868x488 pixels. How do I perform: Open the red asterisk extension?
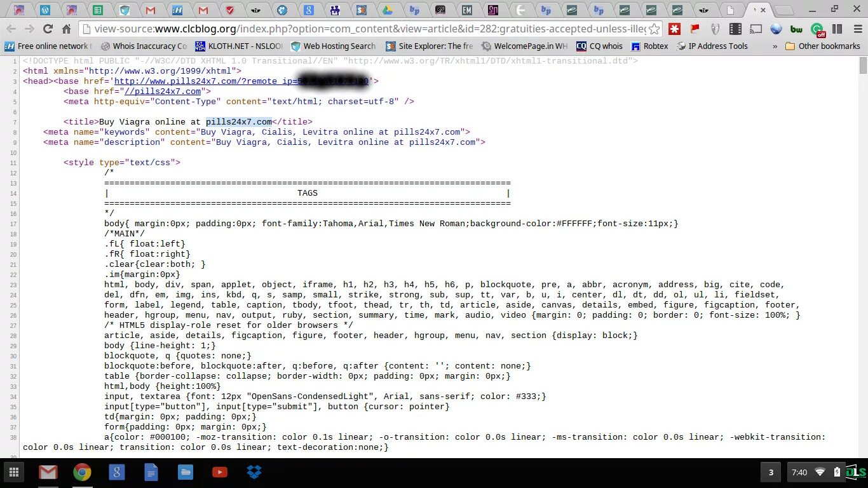click(675, 29)
